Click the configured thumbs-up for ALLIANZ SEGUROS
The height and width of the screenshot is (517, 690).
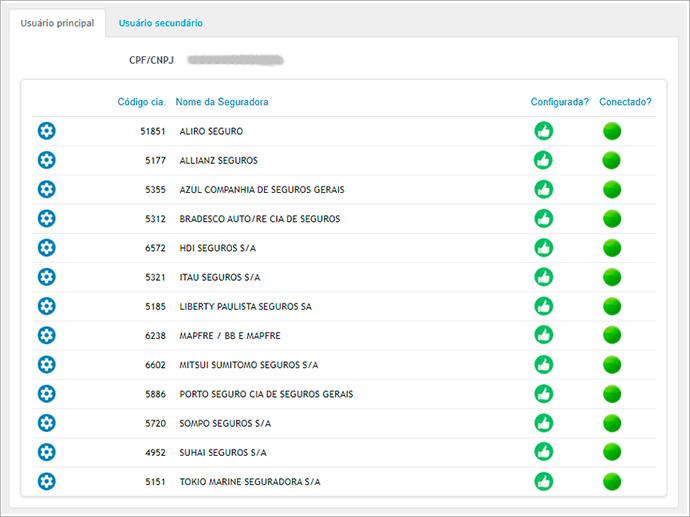tap(543, 160)
